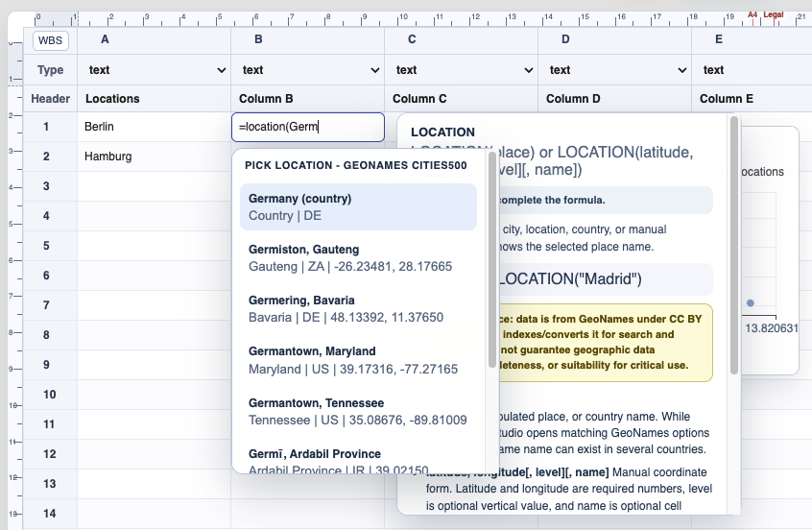The image size is (812, 530).
Task: Click the blue data point in chart
Action: [x=751, y=303]
